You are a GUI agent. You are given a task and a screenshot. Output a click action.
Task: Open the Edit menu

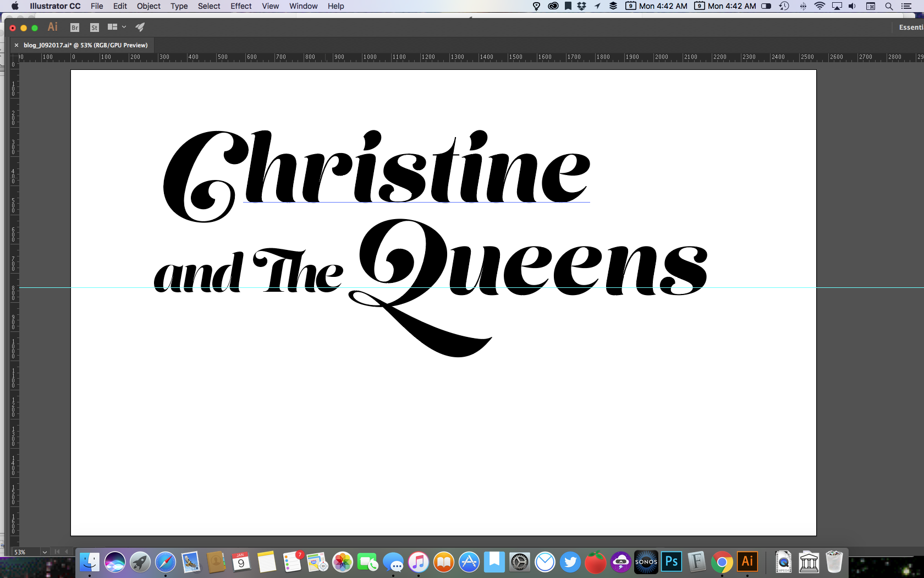120,6
